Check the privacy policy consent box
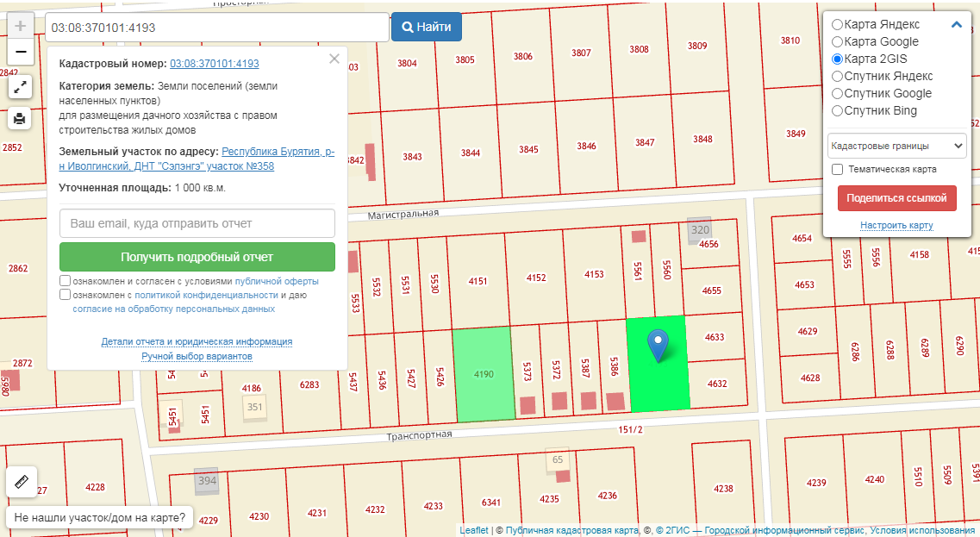 tap(65, 295)
